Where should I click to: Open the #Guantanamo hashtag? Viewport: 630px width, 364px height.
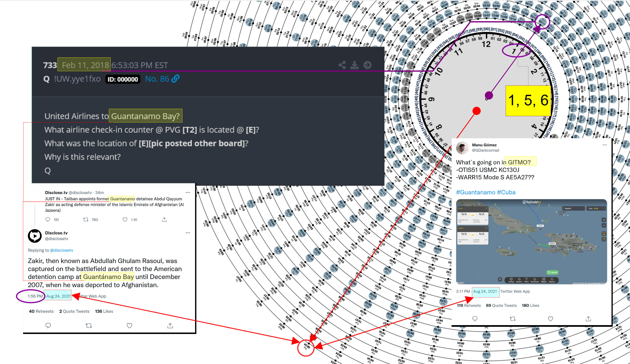tap(475, 192)
